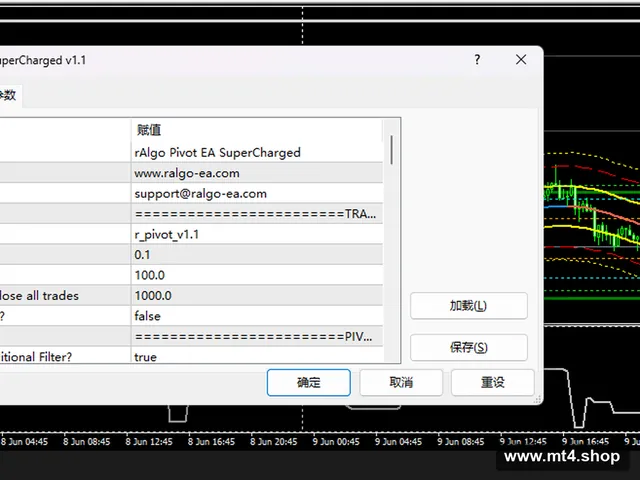640x480 pixels.
Task: Click the dialog resize grip corner
Action: point(538,400)
